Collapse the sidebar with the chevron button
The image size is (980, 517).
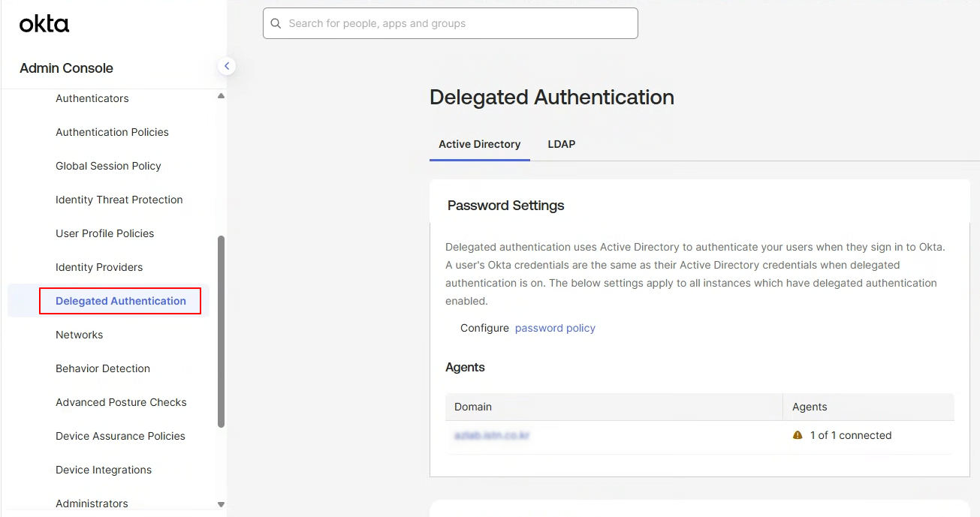click(227, 66)
